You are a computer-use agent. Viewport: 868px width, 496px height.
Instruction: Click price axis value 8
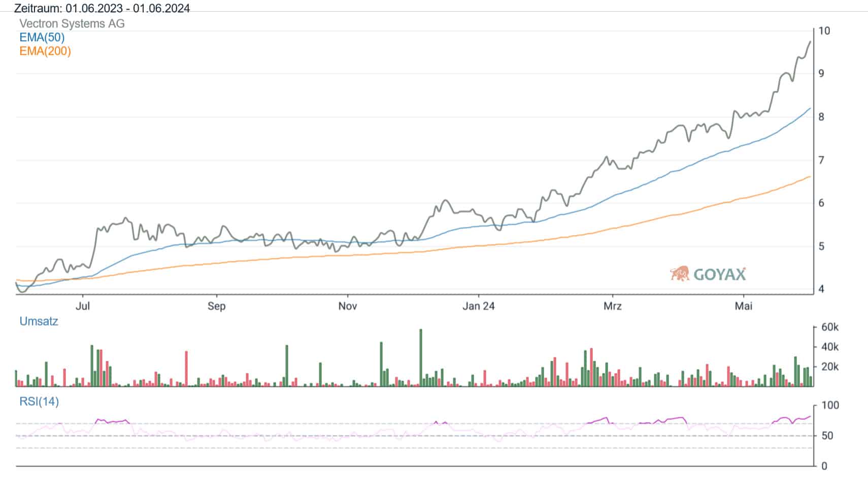(821, 117)
